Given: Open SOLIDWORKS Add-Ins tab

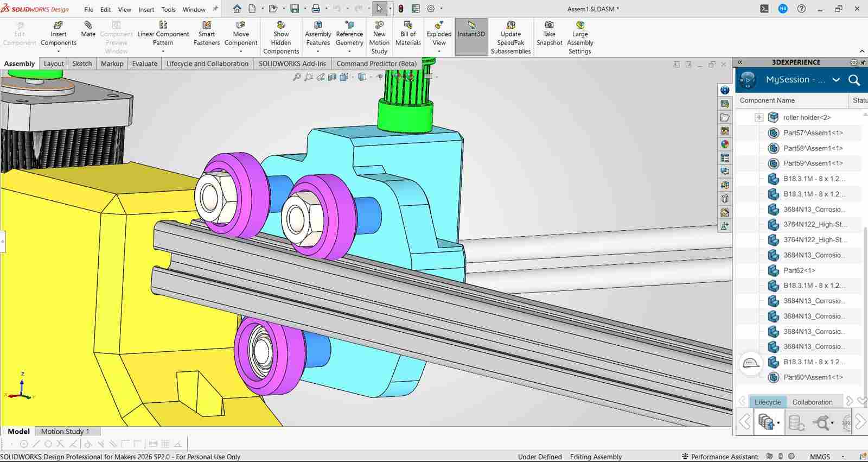Looking at the screenshot, I should (292, 64).
